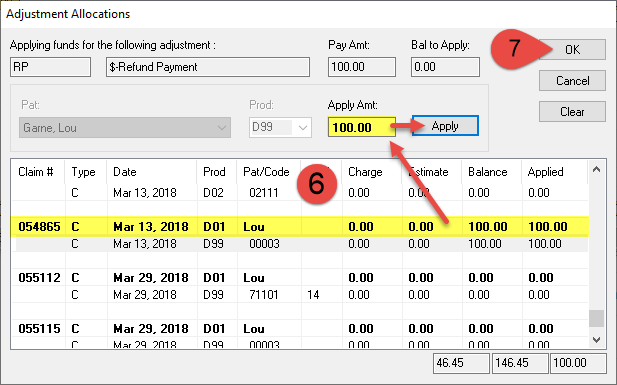
Task: Select the row with code 71101
Action: (299, 294)
